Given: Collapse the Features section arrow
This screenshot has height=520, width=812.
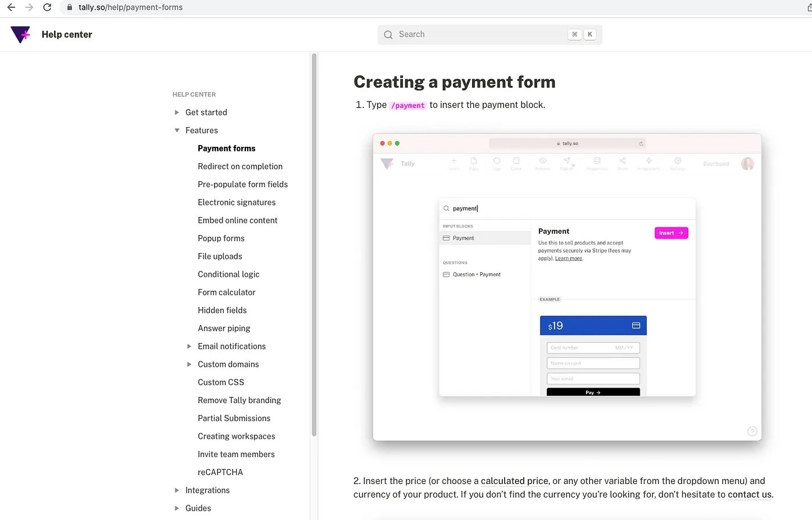Looking at the screenshot, I should click(177, 131).
